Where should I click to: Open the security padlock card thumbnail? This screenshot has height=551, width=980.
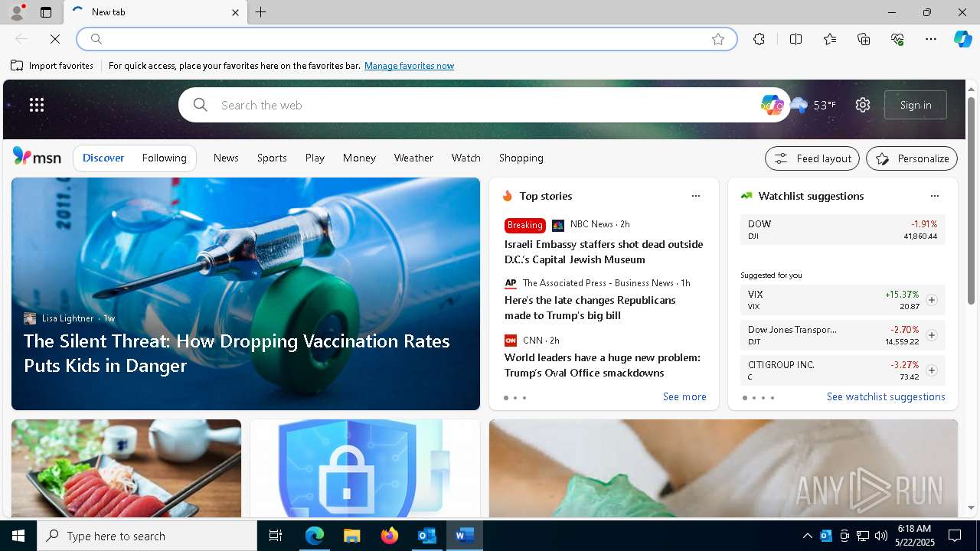tap(365, 468)
